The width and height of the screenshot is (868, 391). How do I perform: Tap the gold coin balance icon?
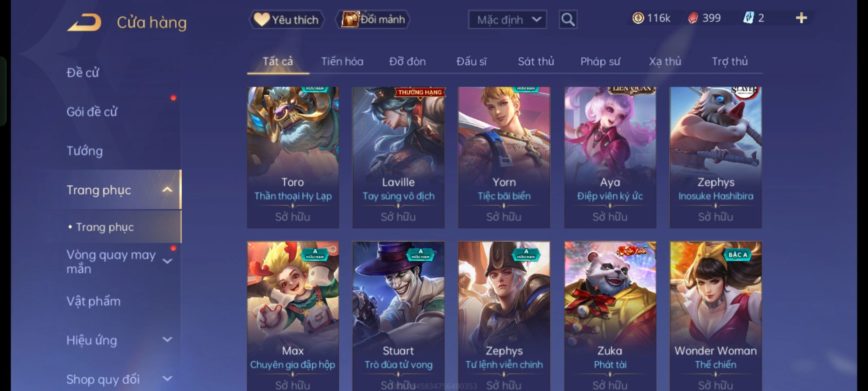[x=638, y=18]
